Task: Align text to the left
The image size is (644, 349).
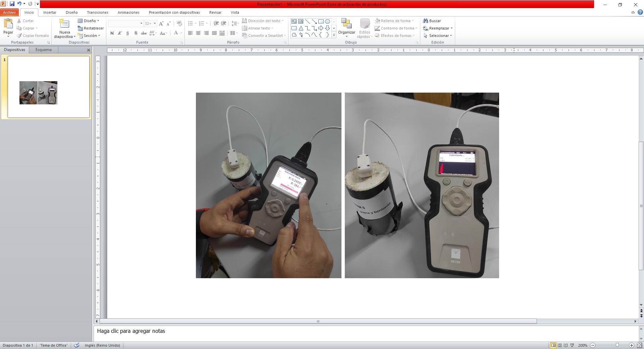Action: (190, 33)
